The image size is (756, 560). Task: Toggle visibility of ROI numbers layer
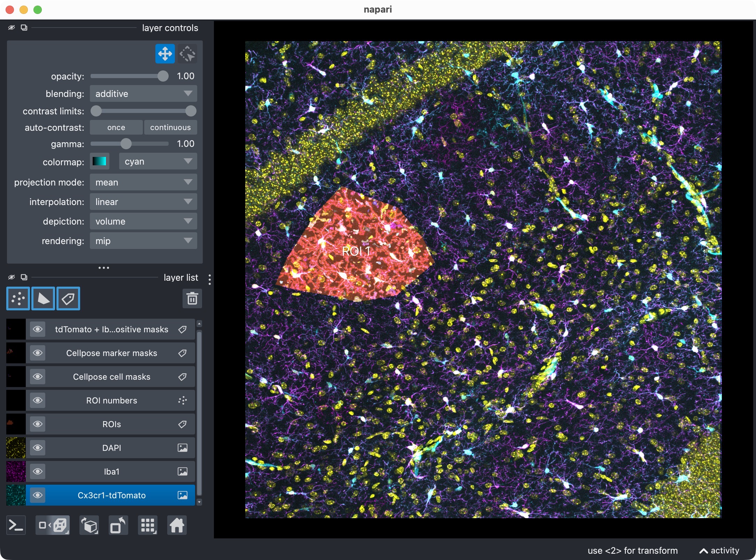click(x=38, y=401)
